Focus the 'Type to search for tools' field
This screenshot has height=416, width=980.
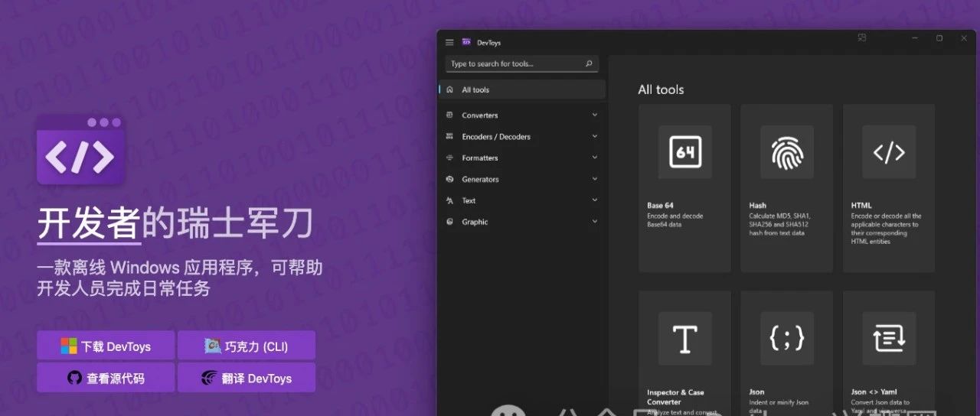(522, 63)
